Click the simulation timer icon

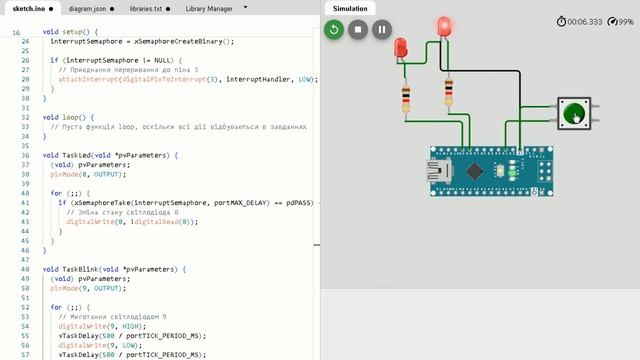(561, 22)
